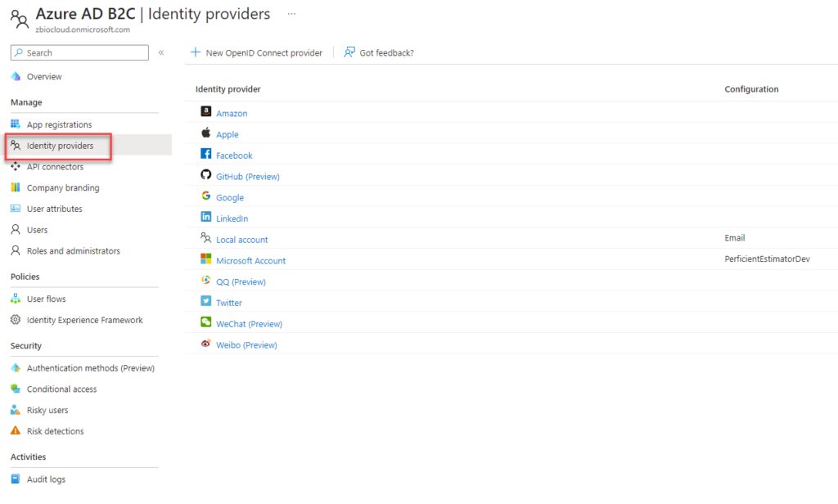
Task: Click the Facebook provider icon
Action: (205, 155)
